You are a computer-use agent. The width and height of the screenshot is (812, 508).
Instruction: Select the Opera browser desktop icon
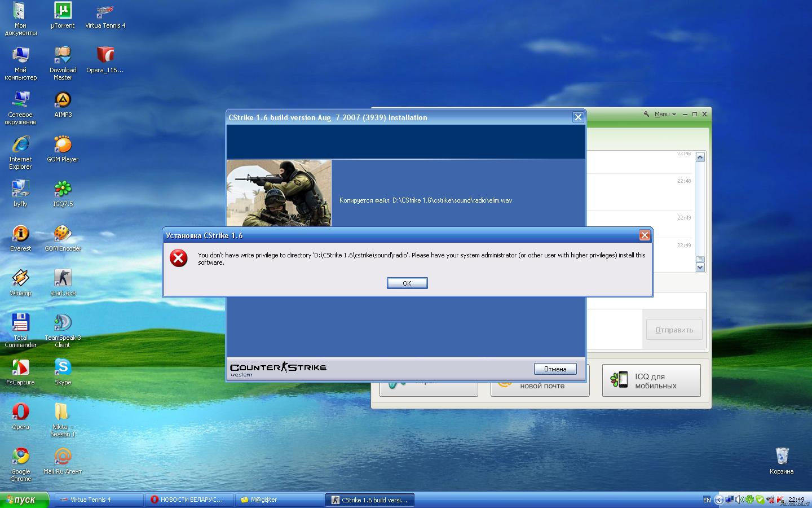pos(20,417)
